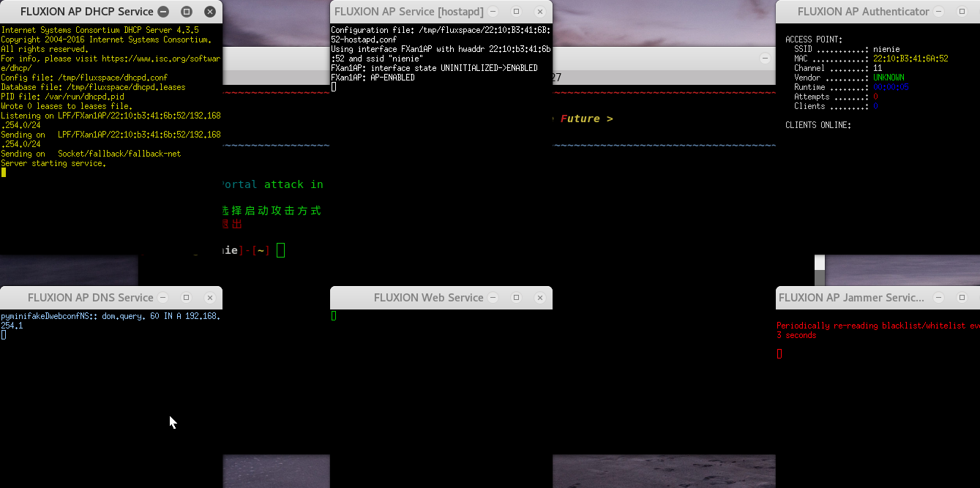Minimize the FLUXION AP Service hostapd window
980x488 pixels.
[x=493, y=12]
